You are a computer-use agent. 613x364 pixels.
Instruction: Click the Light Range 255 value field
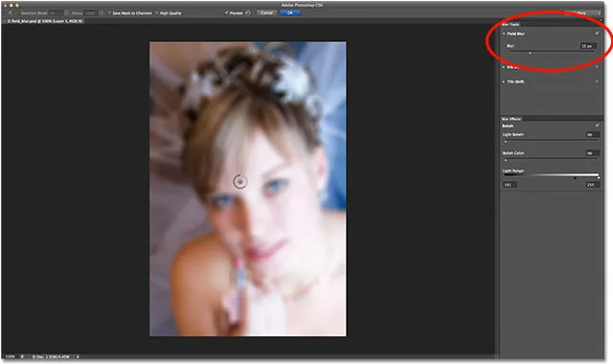[x=592, y=185]
